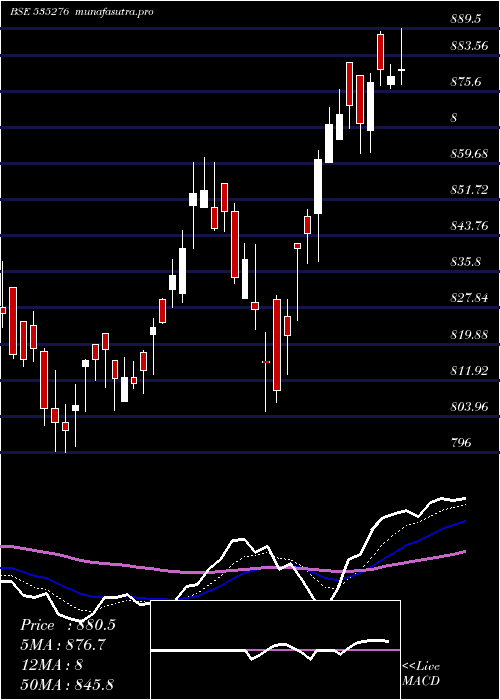Click the 883.56 price axis label

[469, 46]
